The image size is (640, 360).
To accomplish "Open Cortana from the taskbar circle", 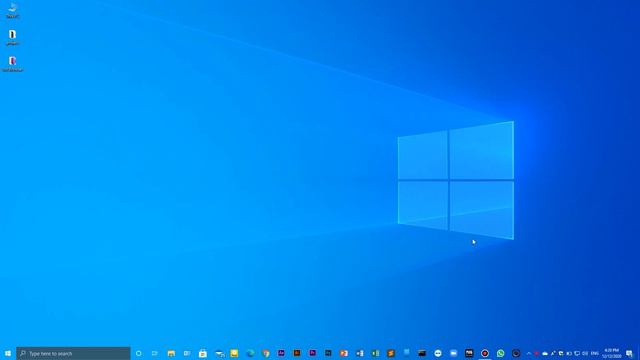I will pos(139,353).
